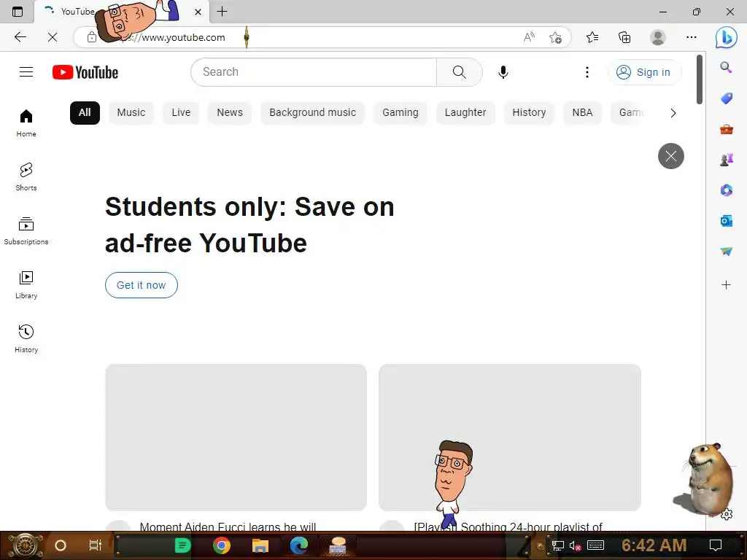Click Sign in button
Image resolution: width=747 pixels, height=560 pixels.
click(644, 72)
